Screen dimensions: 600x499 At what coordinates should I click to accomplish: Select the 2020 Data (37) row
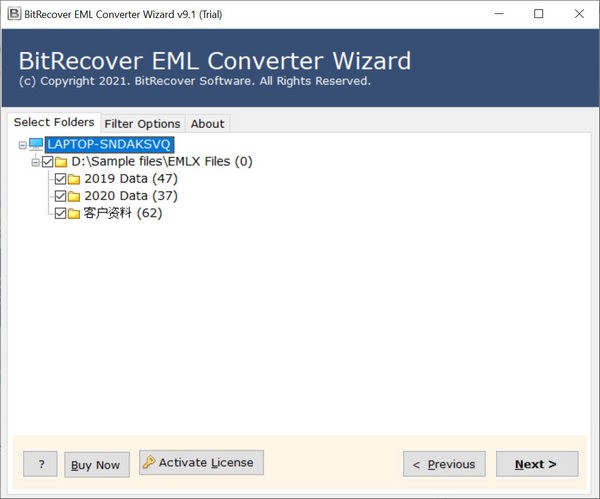click(x=131, y=196)
